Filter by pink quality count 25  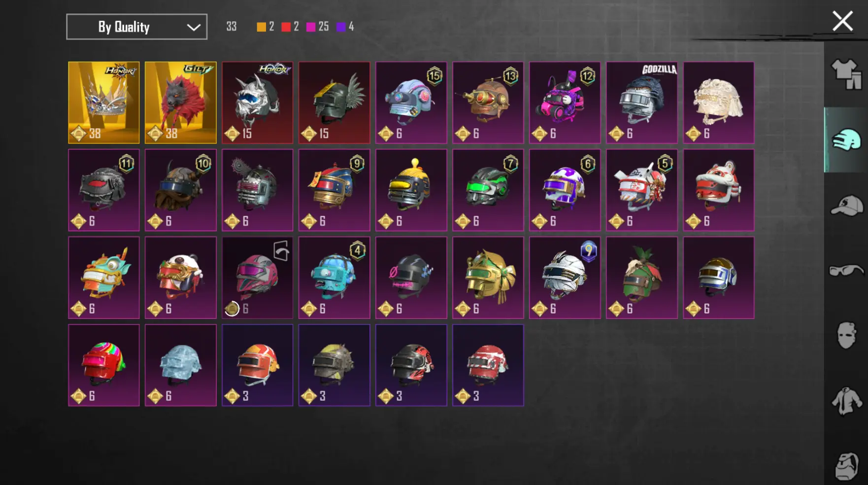click(317, 27)
